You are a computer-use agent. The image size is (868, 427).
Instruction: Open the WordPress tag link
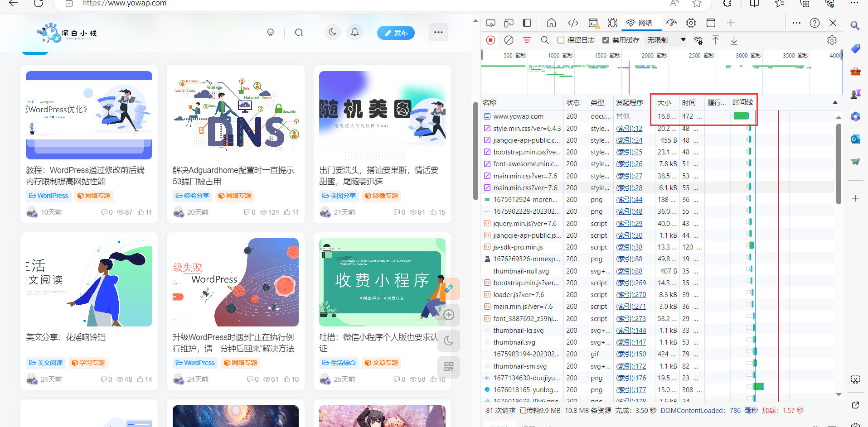(48, 196)
